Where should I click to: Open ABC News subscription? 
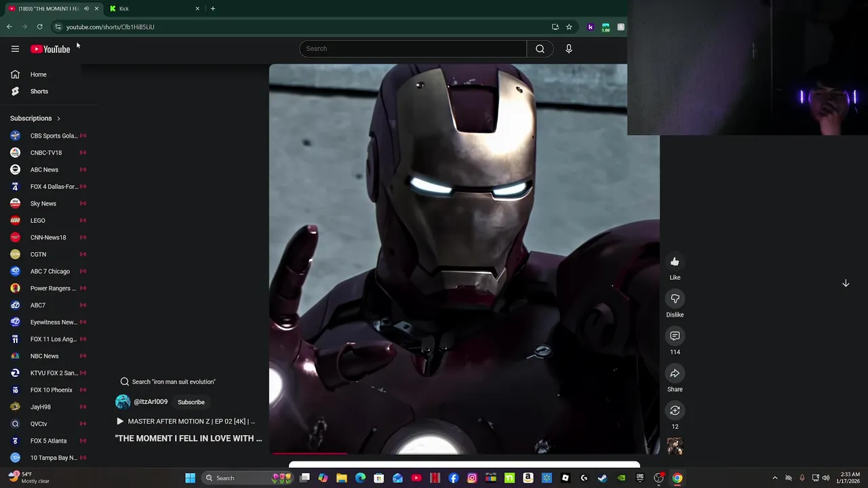click(47, 169)
